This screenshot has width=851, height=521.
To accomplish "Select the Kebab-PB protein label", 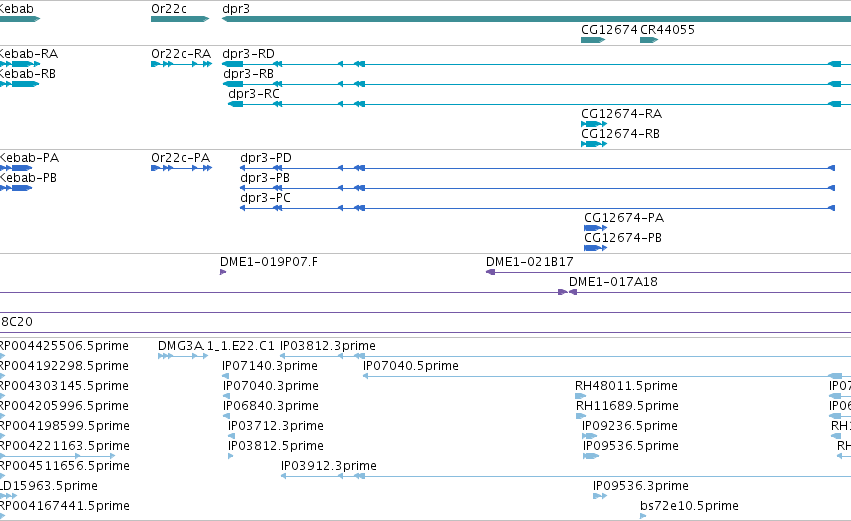I will click(x=28, y=178).
